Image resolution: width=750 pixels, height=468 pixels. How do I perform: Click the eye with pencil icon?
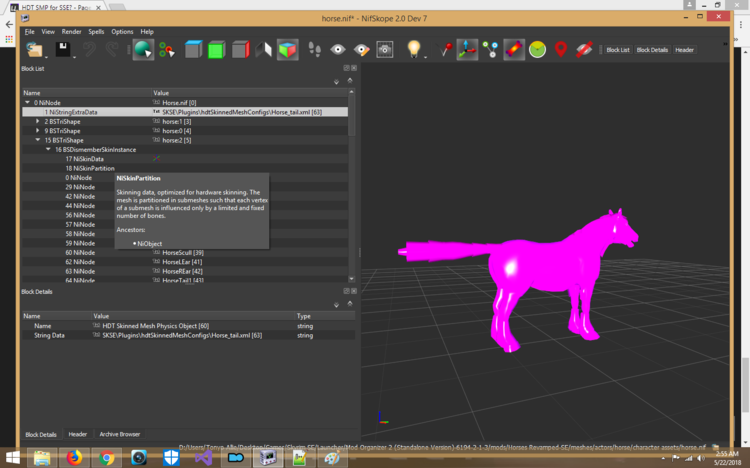click(x=362, y=49)
